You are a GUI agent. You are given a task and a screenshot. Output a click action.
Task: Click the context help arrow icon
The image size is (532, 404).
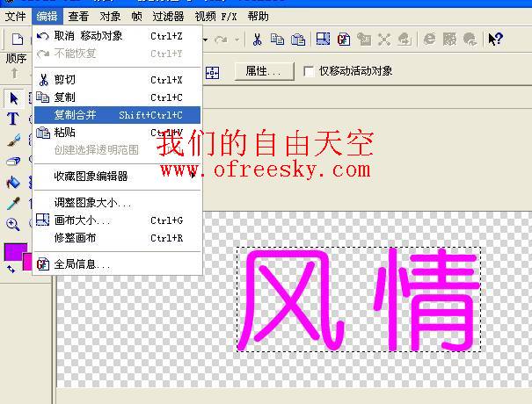[495, 39]
